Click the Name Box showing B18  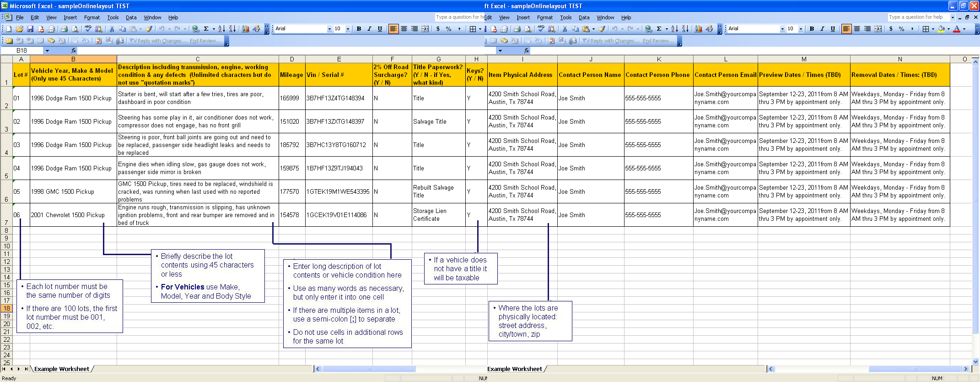click(x=22, y=50)
